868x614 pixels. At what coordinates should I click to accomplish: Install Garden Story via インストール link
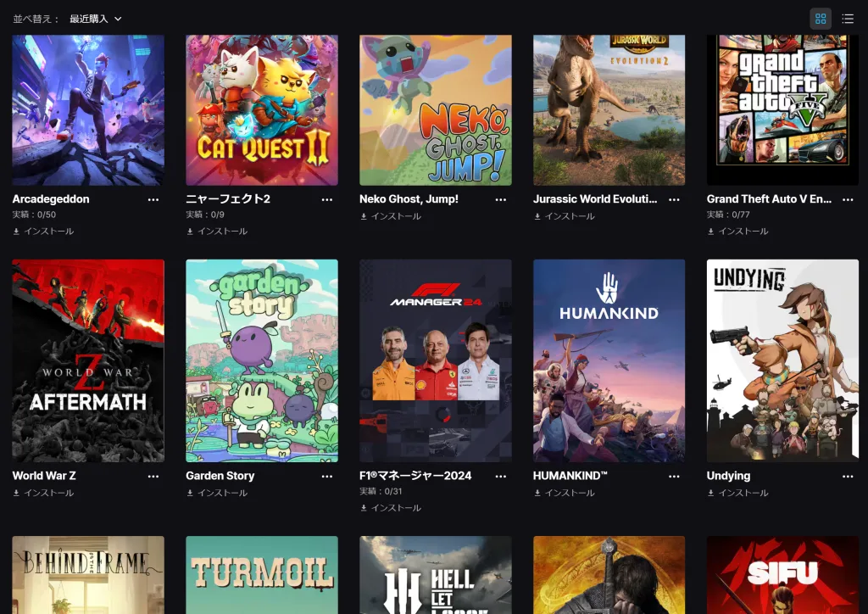(217, 493)
